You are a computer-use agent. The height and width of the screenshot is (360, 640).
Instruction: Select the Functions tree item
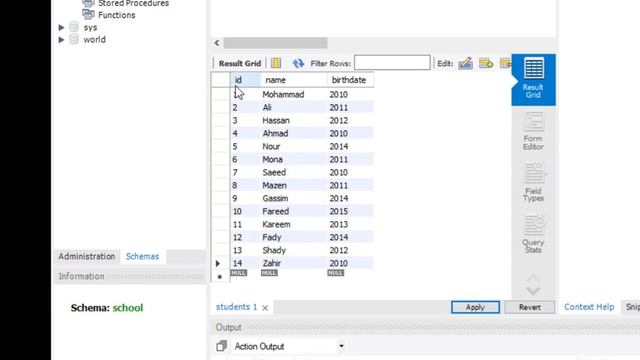[117, 15]
